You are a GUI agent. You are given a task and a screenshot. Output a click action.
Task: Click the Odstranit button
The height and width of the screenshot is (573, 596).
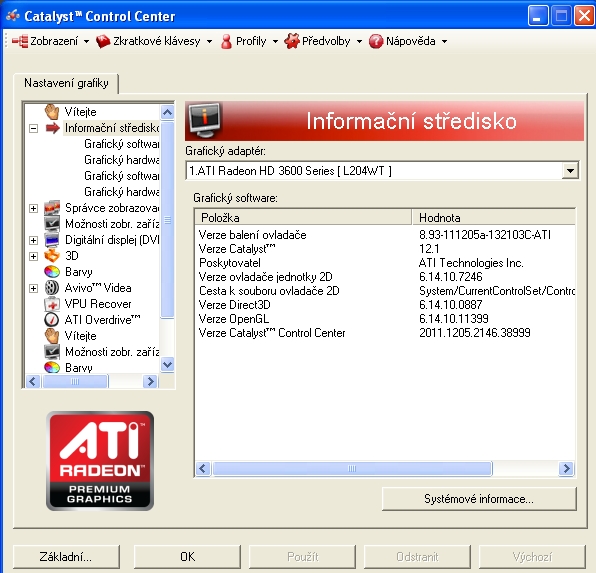[x=417, y=557]
